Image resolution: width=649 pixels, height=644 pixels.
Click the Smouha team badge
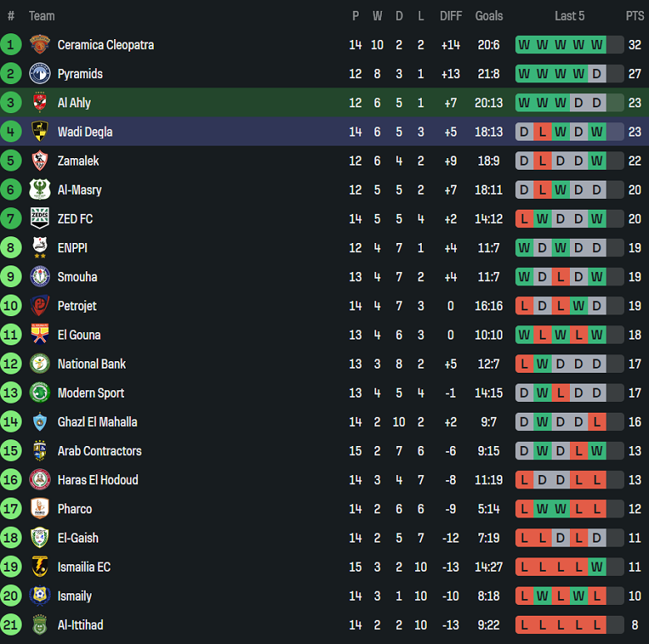(x=39, y=277)
